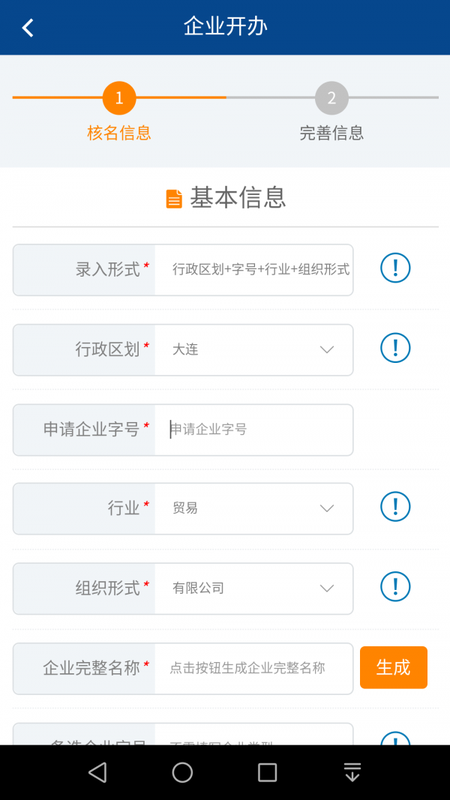
Task: Tap info icon beside 录入形式
Action: tap(395, 267)
